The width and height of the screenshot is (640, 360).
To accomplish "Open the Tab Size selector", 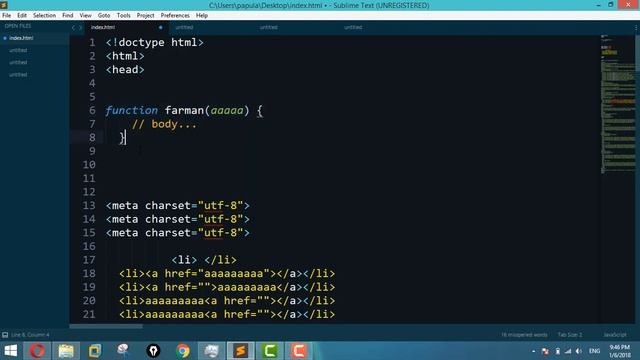I will [x=570, y=335].
